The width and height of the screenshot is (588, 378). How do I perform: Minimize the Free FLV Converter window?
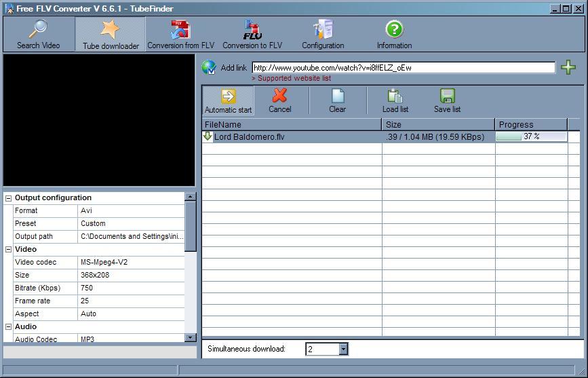pyautogui.click(x=555, y=9)
